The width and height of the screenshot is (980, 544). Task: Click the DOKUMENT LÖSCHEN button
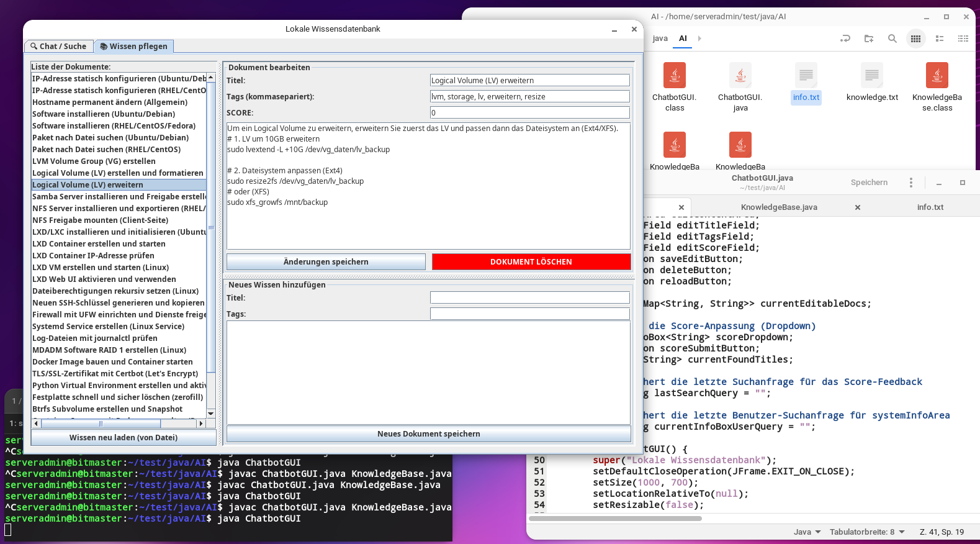(531, 262)
